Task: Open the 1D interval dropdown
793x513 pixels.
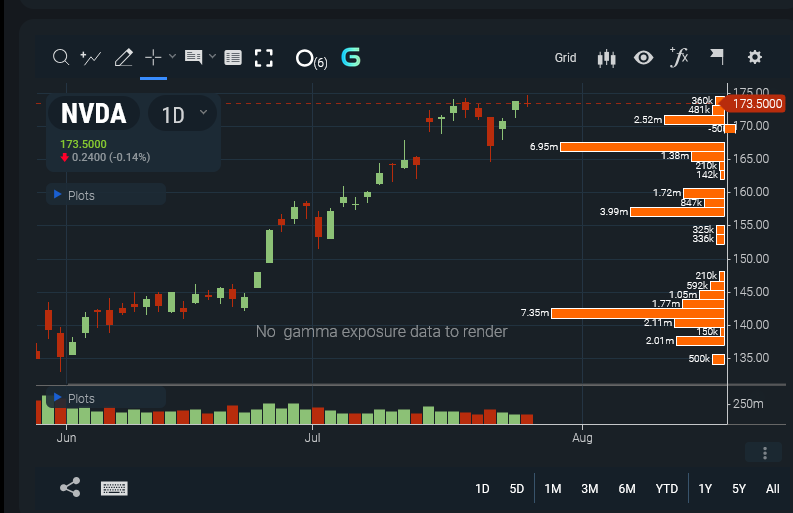Action: [183, 114]
